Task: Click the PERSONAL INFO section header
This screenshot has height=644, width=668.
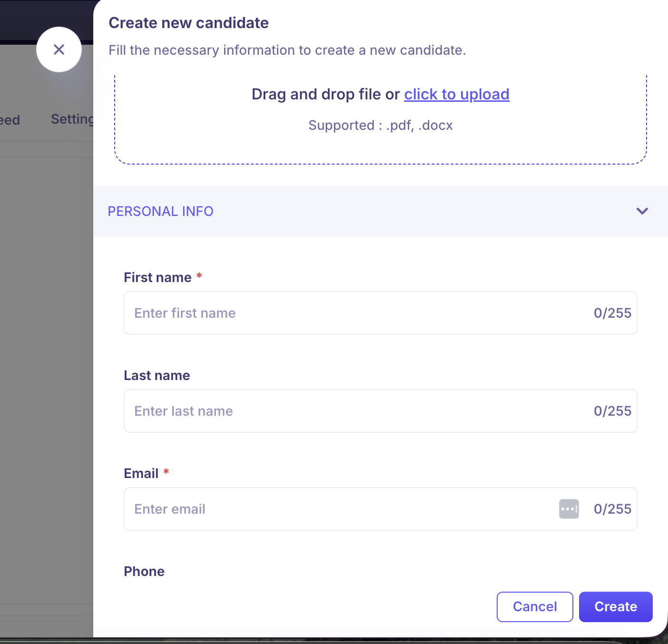Action: click(161, 211)
